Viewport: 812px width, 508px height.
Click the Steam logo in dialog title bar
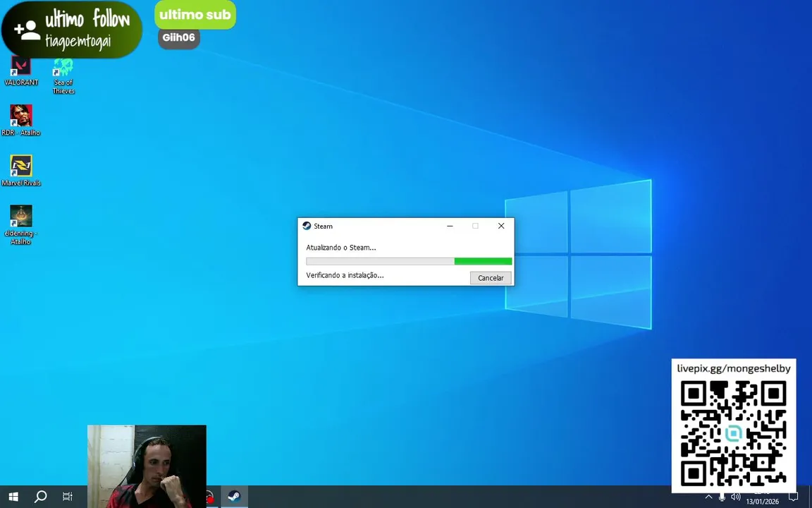(307, 226)
